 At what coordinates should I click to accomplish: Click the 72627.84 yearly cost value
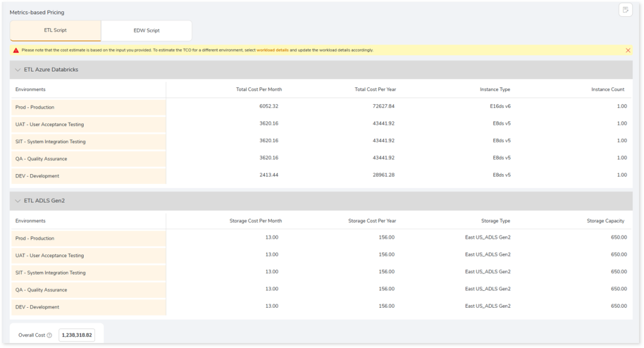point(383,107)
